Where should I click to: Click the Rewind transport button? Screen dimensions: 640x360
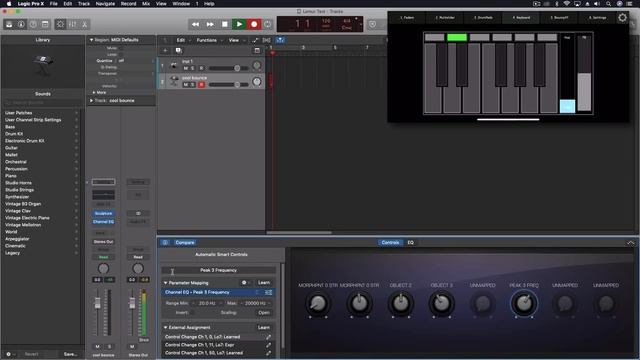click(196, 24)
